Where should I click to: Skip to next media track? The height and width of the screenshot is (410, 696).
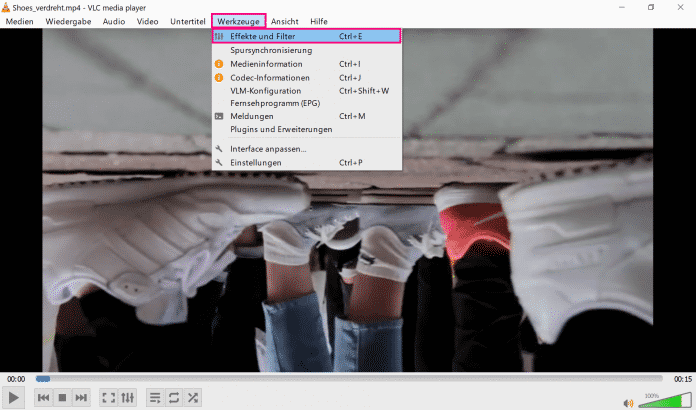pyautogui.click(x=81, y=398)
